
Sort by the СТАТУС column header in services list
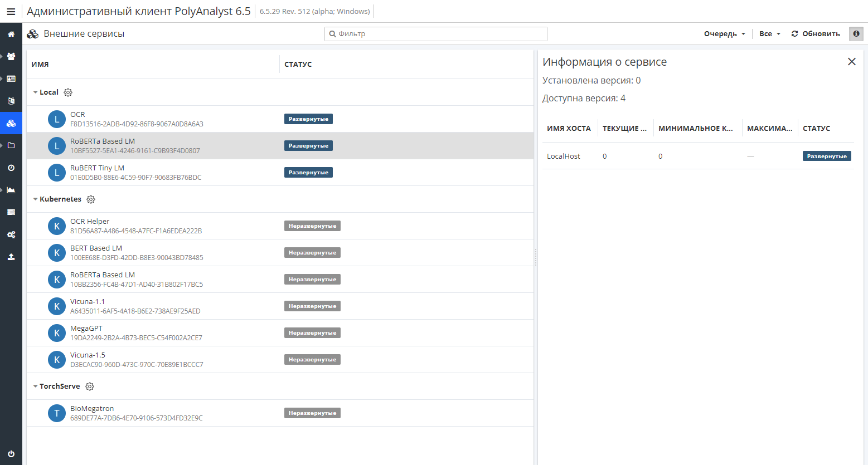tap(298, 65)
